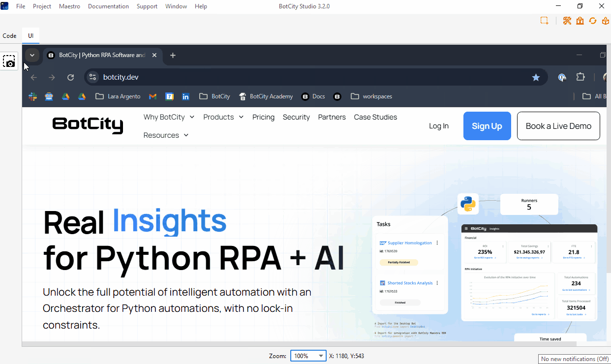The width and height of the screenshot is (611, 364).
Task: Open the browser tab search chevron
Action: tap(32, 55)
